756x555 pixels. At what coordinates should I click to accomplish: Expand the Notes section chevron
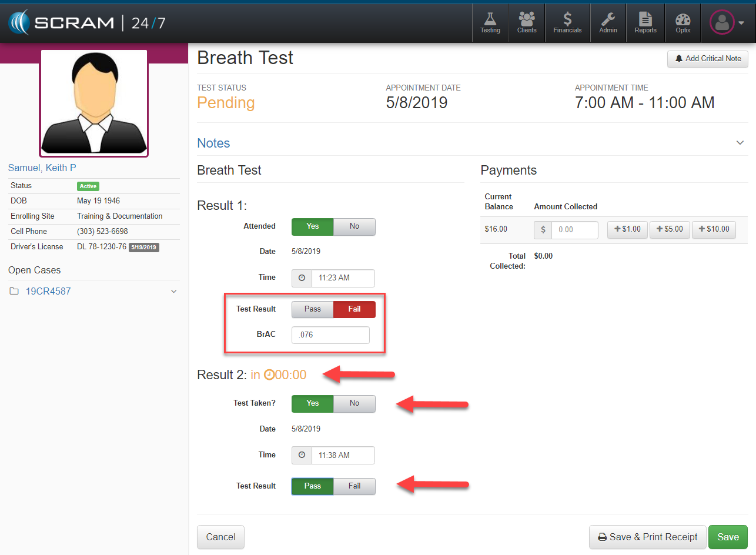740,143
